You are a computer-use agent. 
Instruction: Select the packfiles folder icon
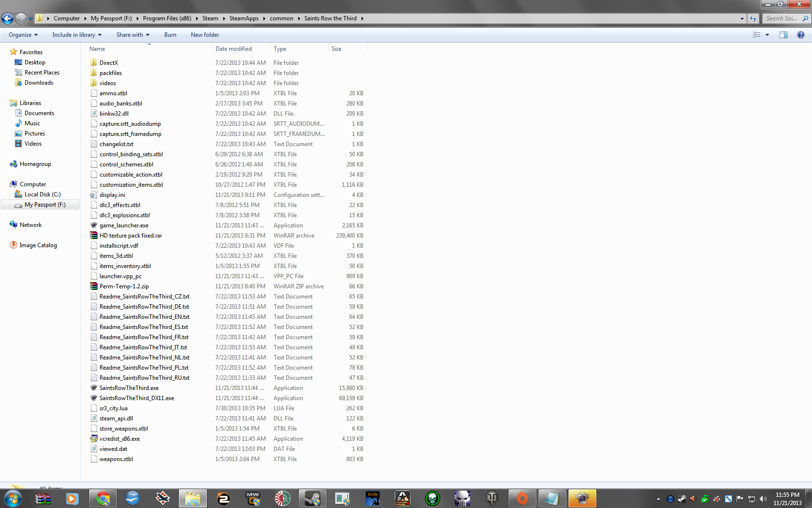pyautogui.click(x=94, y=73)
